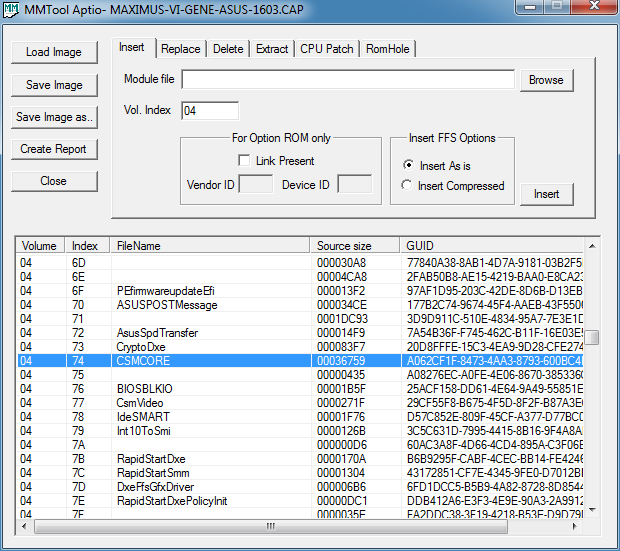Image resolution: width=620 pixels, height=551 pixels.
Task: Select the ASUSPOSTMessage row
Action: click(301, 305)
